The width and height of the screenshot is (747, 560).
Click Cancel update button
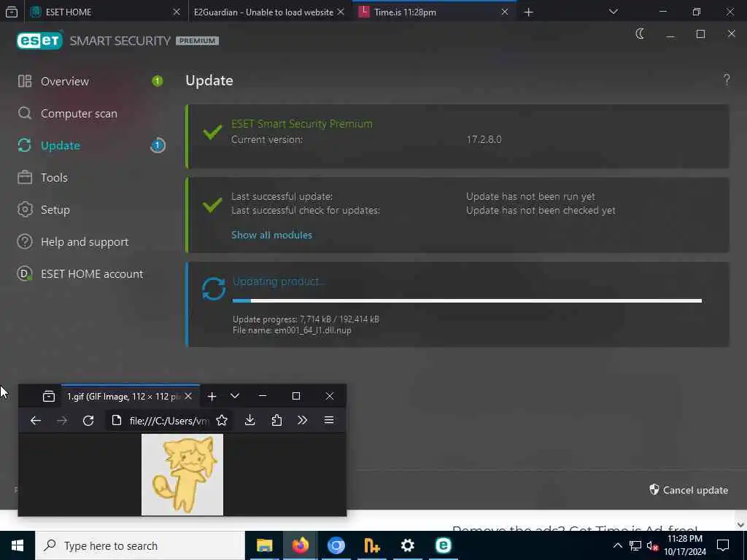pyautogui.click(x=689, y=490)
